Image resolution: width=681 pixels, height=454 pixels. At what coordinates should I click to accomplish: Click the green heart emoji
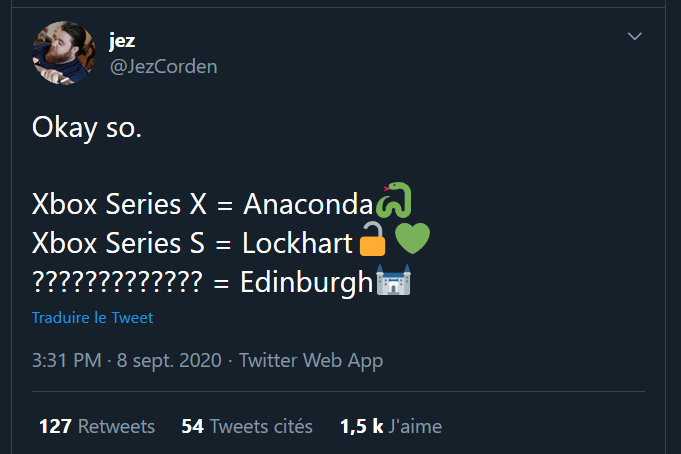(412, 240)
